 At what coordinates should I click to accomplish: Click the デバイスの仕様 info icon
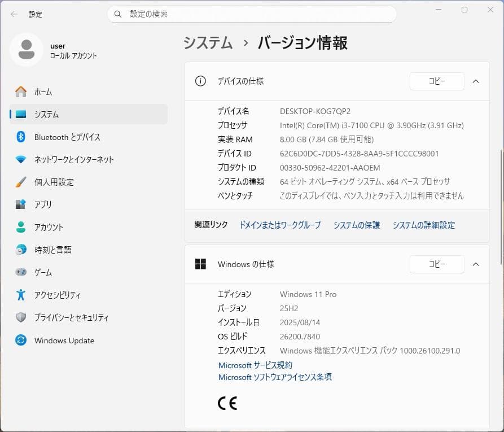click(x=200, y=81)
